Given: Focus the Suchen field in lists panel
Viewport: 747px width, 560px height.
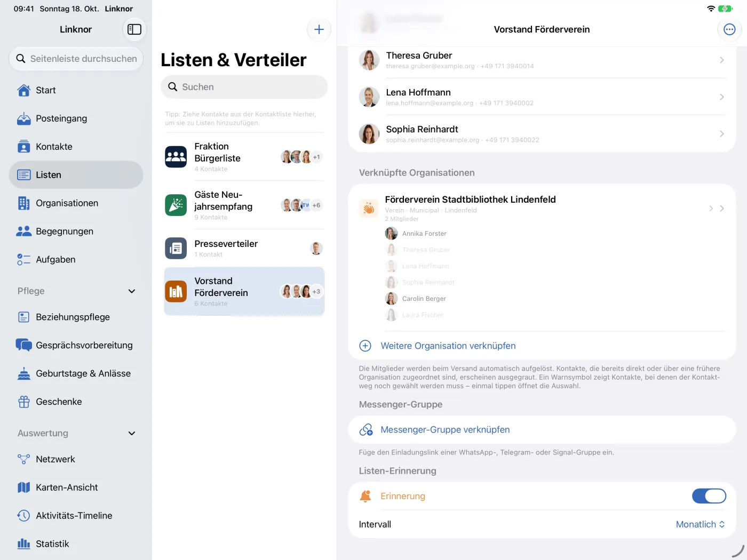Looking at the screenshot, I should 244,87.
